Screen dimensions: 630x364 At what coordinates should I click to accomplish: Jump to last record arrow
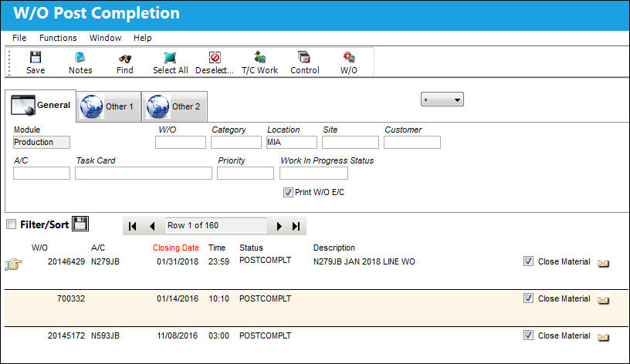click(x=296, y=226)
